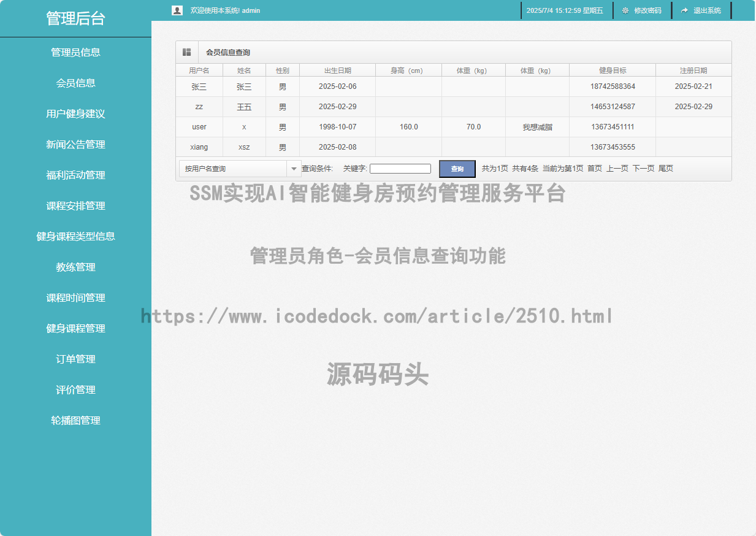Open 新闻公告管理 menu item
756x536 pixels.
[x=75, y=144]
